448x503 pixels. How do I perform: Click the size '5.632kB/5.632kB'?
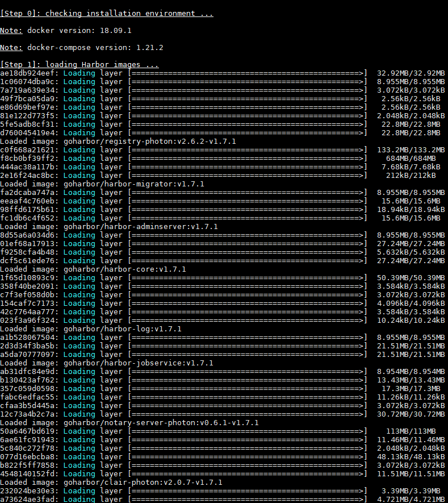[411, 252]
